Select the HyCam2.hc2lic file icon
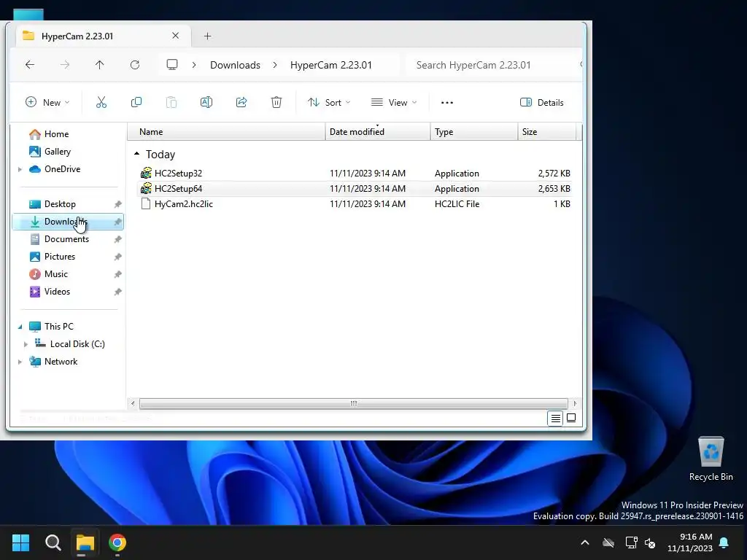Screen dimensions: 747x560 (x=146, y=204)
